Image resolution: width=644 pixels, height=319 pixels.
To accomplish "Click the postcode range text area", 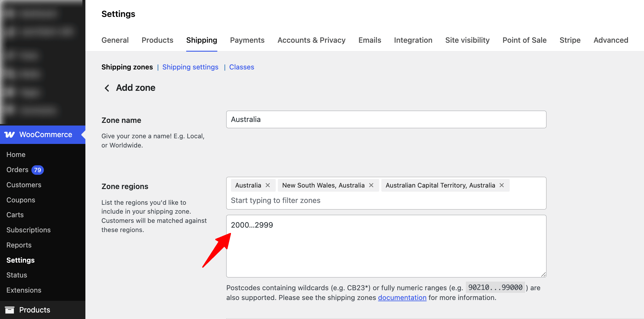I will pyautogui.click(x=385, y=246).
